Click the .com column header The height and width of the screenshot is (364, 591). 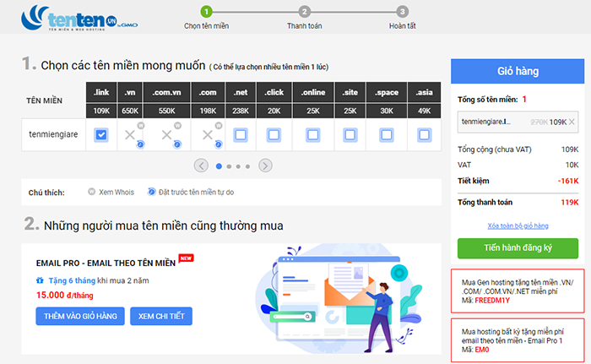click(x=208, y=92)
